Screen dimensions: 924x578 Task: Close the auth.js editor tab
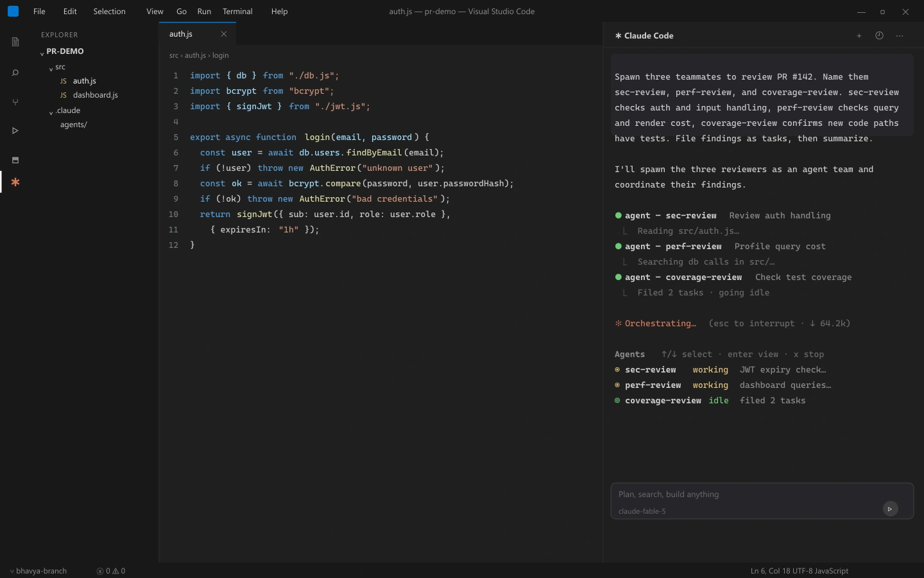click(x=224, y=34)
